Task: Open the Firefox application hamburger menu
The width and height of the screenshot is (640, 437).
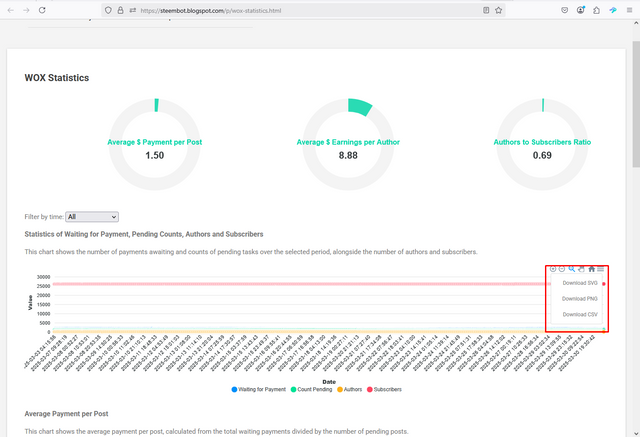Action: tap(629, 10)
